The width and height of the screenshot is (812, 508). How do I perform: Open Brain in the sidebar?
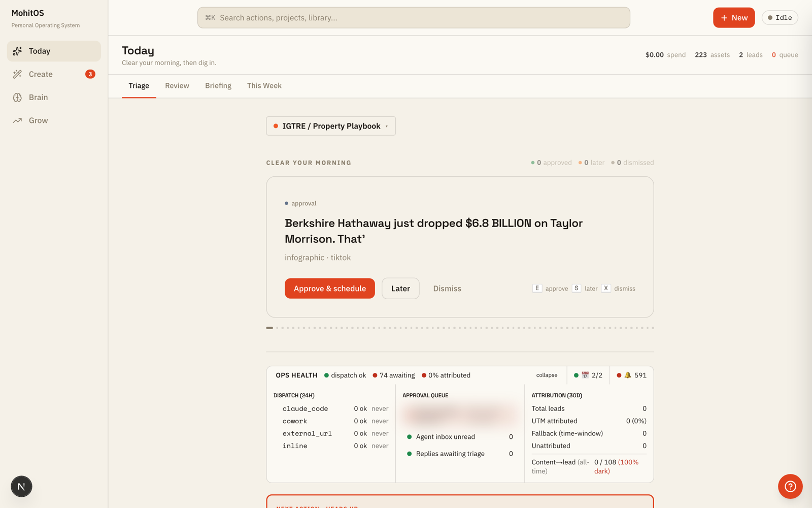tap(54, 98)
